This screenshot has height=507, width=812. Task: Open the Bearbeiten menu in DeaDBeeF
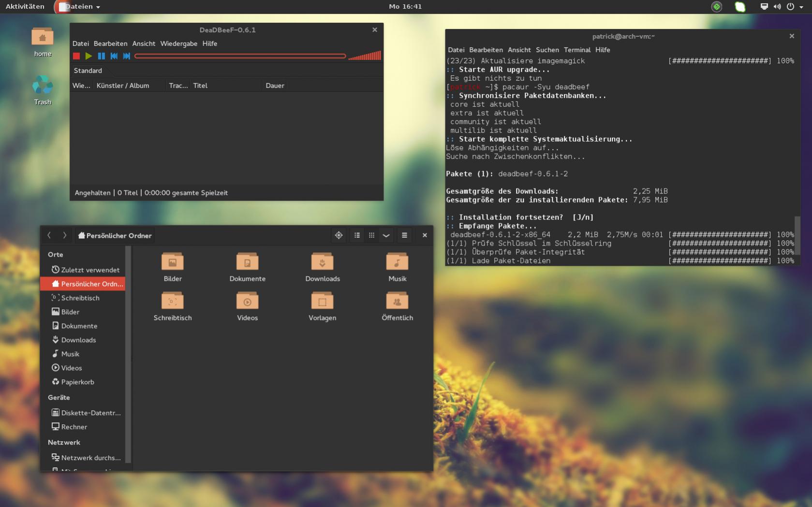coord(111,43)
